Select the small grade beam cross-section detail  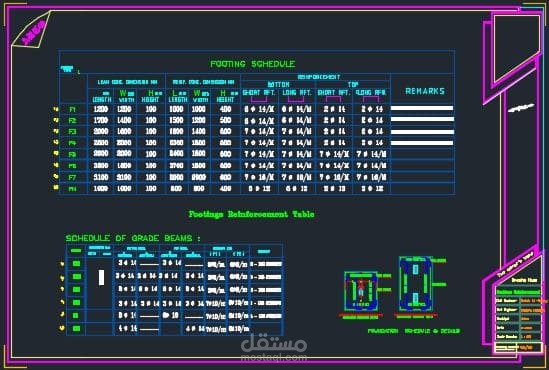tap(361, 291)
